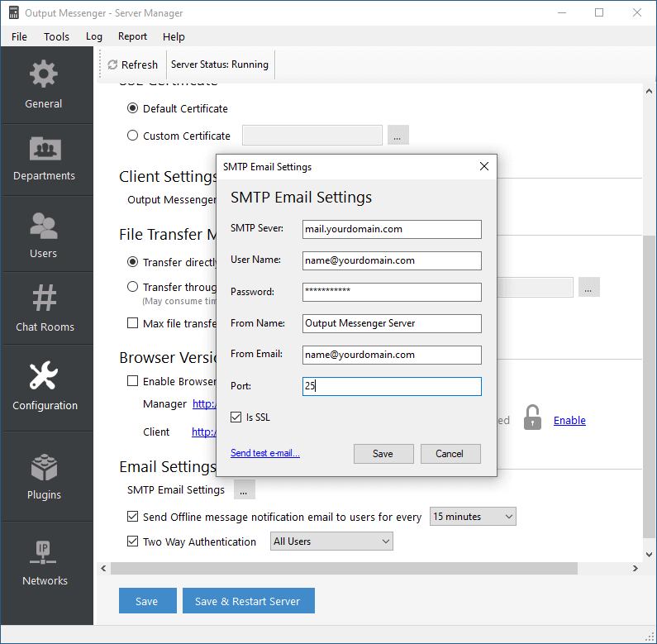Viewport: 657px width, 644px height.
Task: Click the horizontal scrollbar right arrow
Action: (636, 569)
